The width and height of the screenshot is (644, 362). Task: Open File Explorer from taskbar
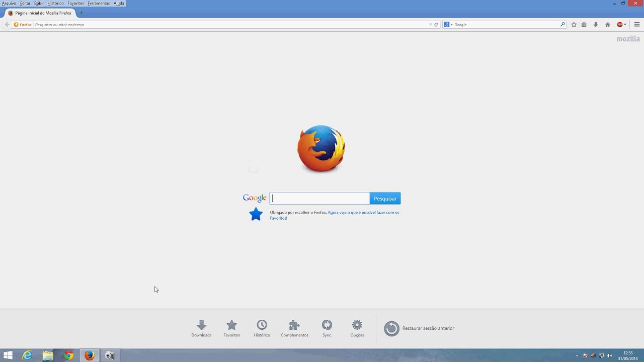click(x=48, y=355)
